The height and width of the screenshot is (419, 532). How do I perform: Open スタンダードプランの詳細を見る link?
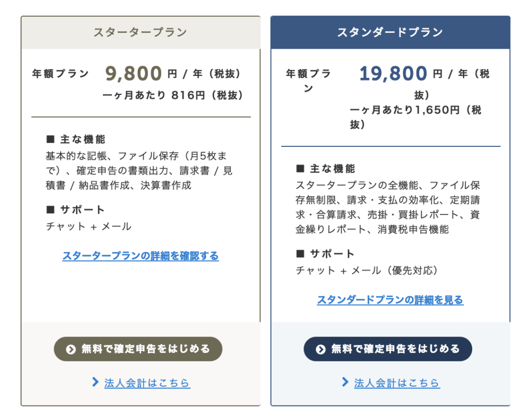390,300
